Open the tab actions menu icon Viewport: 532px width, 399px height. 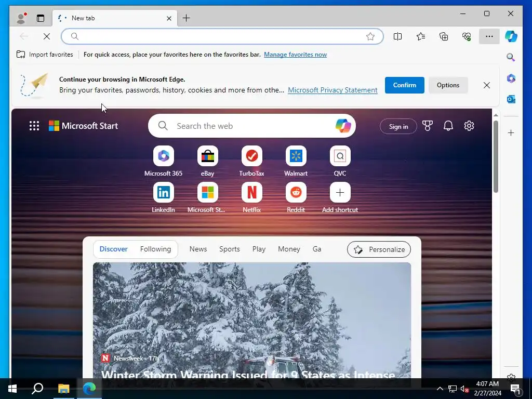[41, 18]
